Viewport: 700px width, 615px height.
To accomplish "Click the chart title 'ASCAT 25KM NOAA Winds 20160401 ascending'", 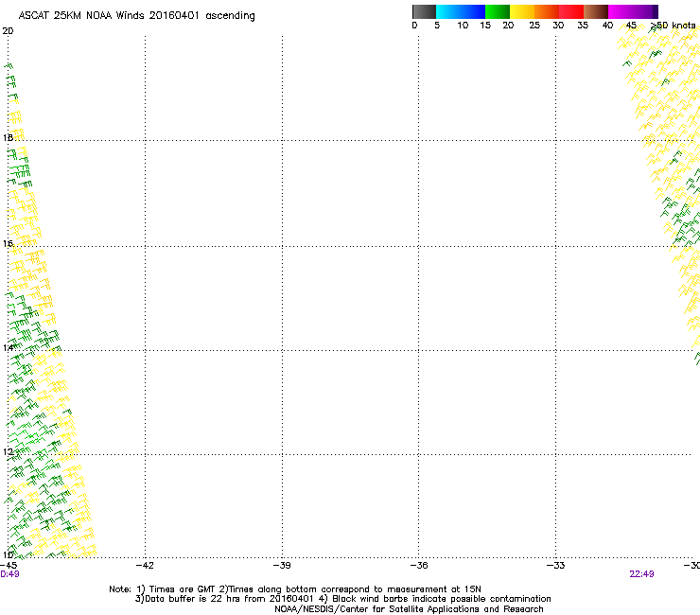I will (136, 16).
